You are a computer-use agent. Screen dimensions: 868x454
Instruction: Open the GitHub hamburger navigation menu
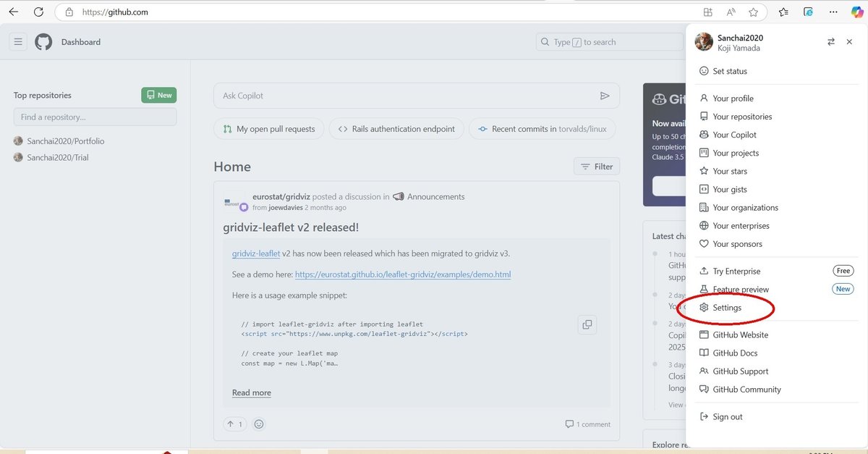tap(18, 42)
